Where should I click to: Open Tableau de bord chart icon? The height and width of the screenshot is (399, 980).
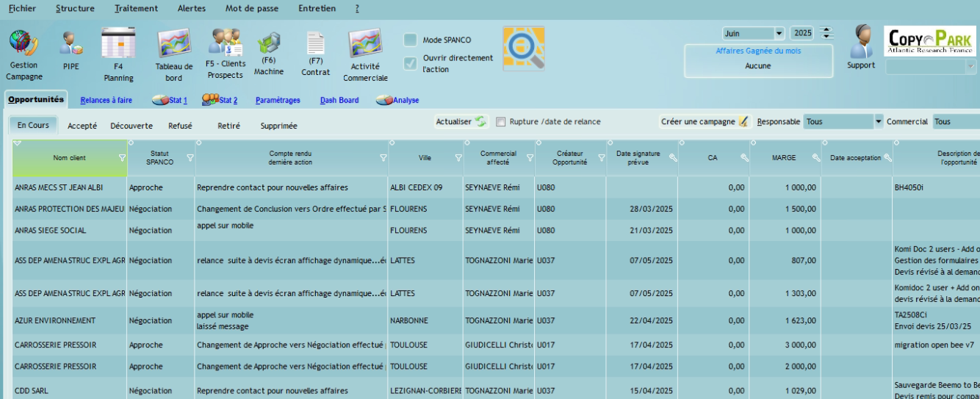point(174,43)
